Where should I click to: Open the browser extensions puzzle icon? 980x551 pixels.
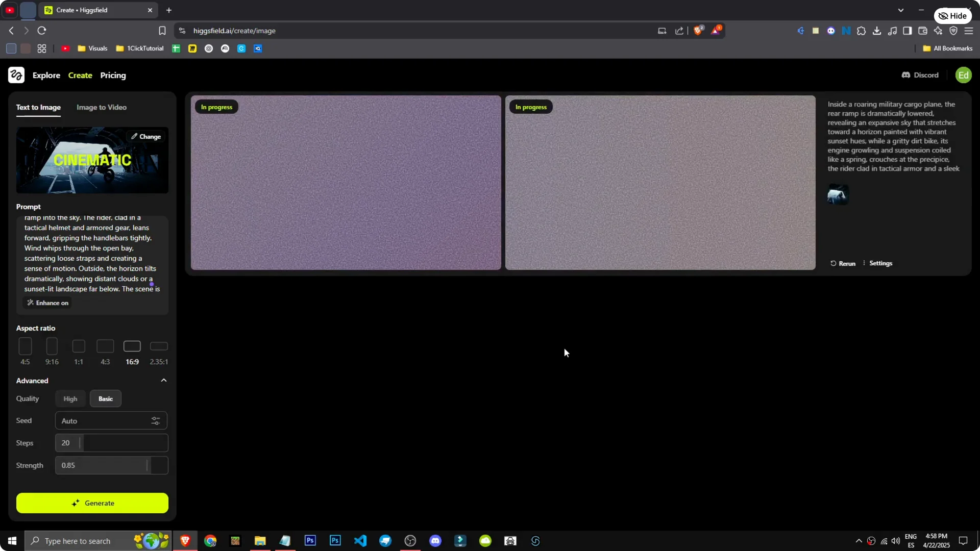click(862, 31)
